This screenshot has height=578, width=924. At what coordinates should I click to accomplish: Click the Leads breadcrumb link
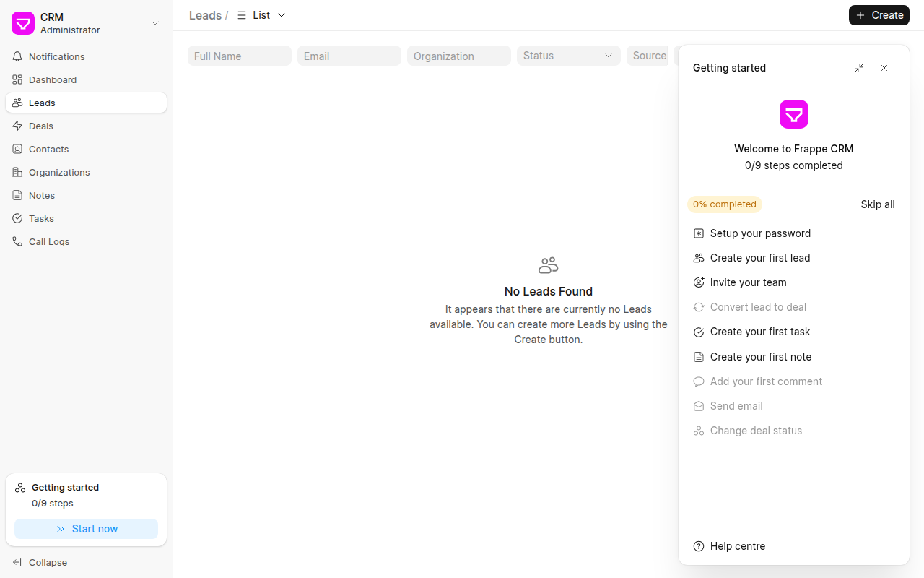point(205,15)
